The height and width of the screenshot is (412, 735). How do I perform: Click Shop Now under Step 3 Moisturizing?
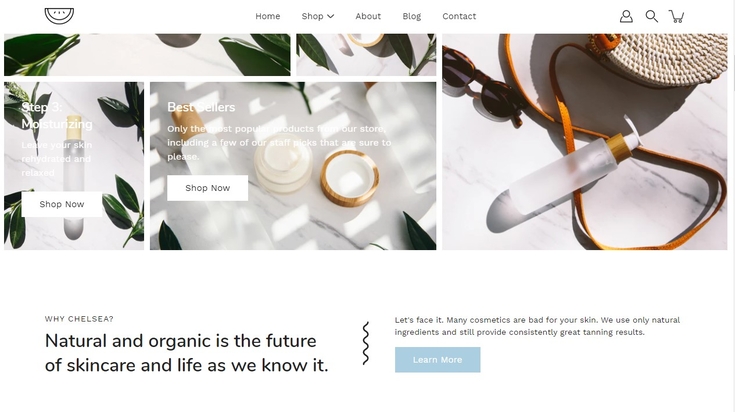pos(62,204)
